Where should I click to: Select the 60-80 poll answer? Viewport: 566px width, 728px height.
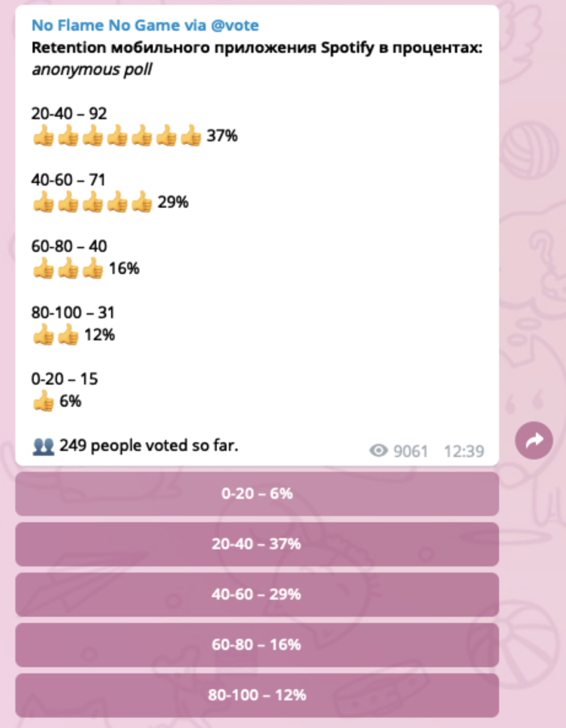pyautogui.click(x=257, y=644)
